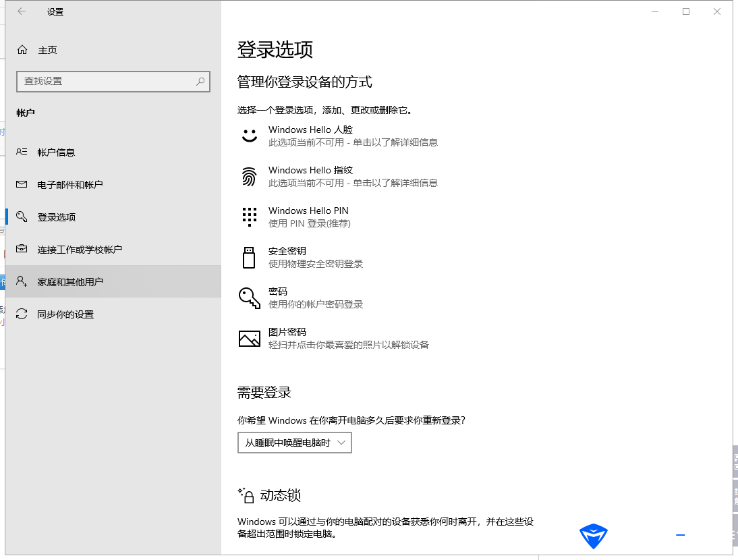
Task: Click the 帐户信息 person-list icon
Action: point(22,152)
